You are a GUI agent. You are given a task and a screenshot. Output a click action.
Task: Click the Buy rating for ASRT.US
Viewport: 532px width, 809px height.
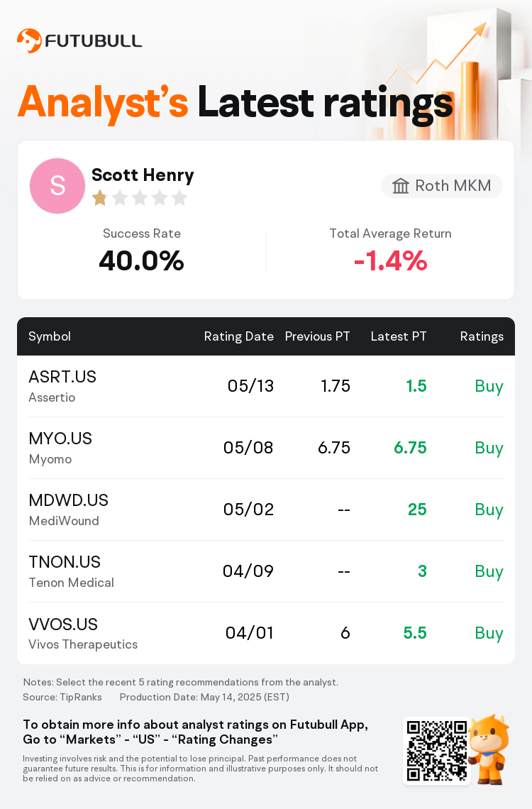pyautogui.click(x=489, y=387)
